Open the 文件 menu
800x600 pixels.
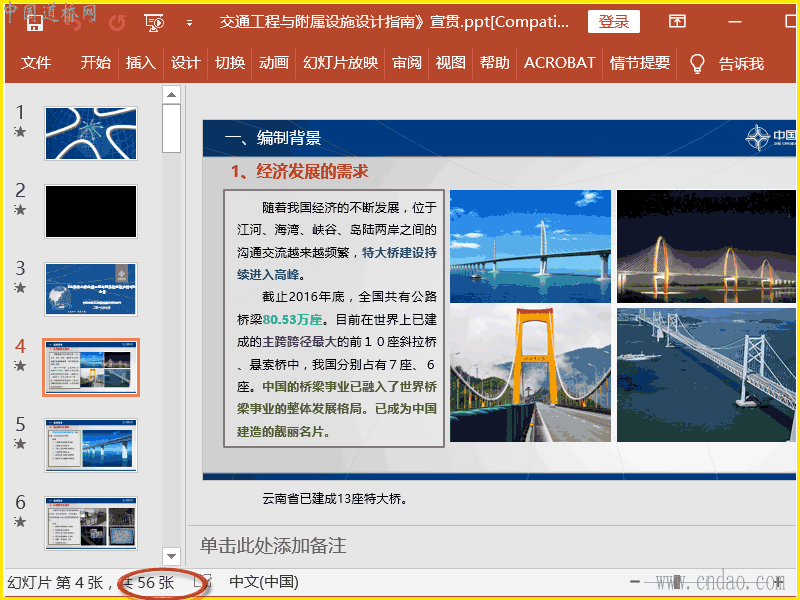coord(36,63)
